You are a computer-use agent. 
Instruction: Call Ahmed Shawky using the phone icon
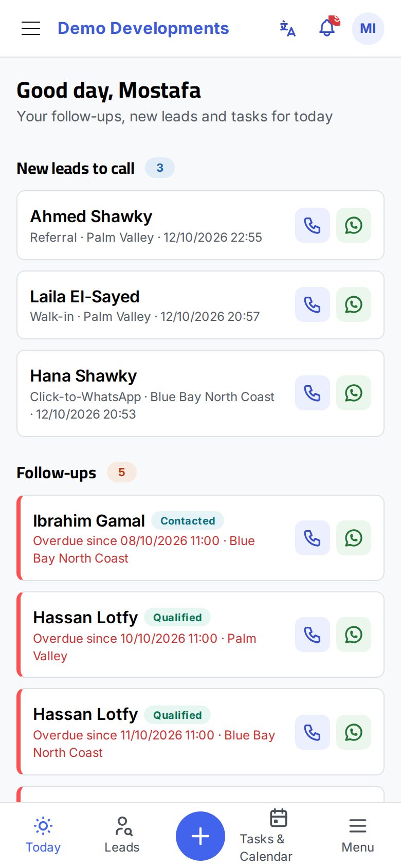click(x=313, y=225)
